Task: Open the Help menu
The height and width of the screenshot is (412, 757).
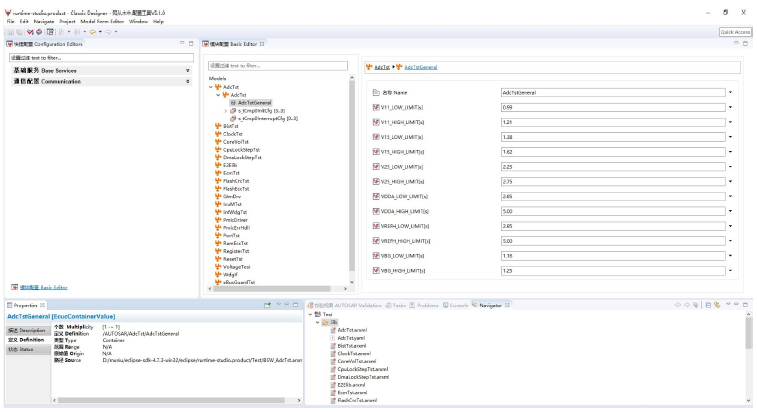Action: point(158,21)
